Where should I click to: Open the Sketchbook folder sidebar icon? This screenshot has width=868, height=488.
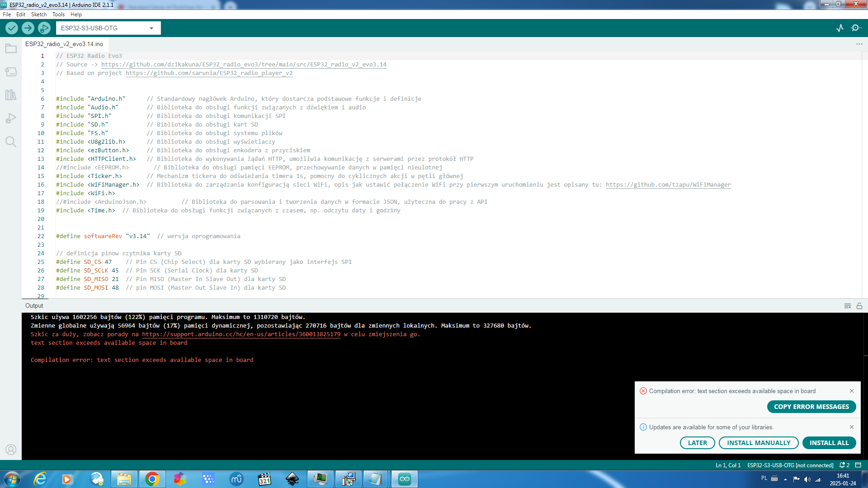[11, 48]
